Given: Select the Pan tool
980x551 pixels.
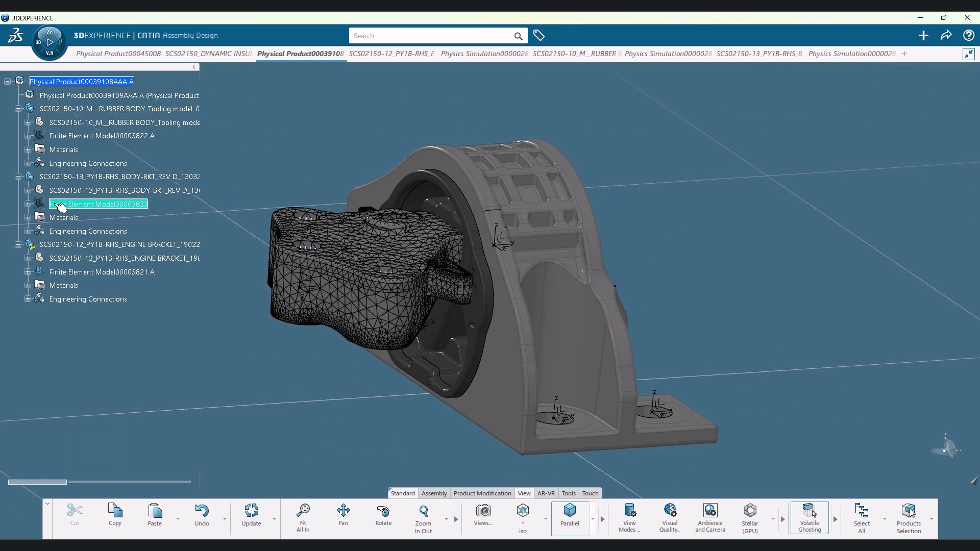Looking at the screenshot, I should click(x=343, y=515).
